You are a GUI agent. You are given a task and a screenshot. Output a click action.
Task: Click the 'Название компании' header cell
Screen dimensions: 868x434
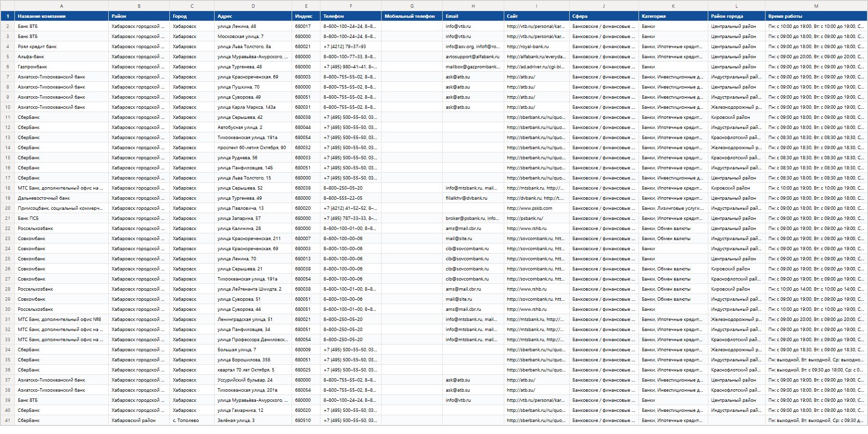62,16
